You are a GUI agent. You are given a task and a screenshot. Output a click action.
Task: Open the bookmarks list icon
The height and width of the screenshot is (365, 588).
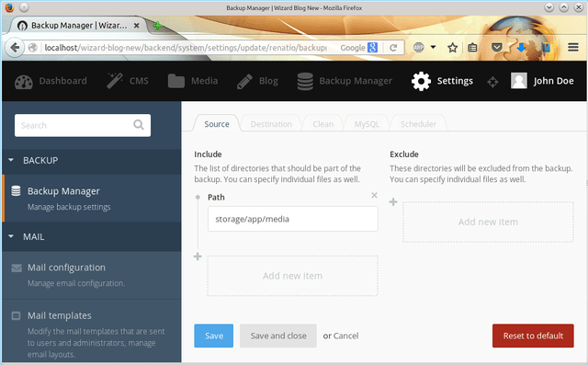coord(472,48)
